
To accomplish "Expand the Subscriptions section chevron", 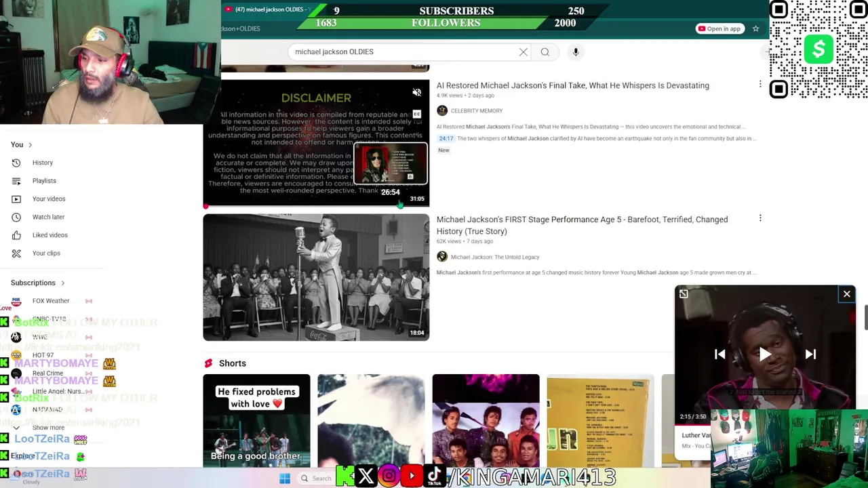I will (x=62, y=283).
